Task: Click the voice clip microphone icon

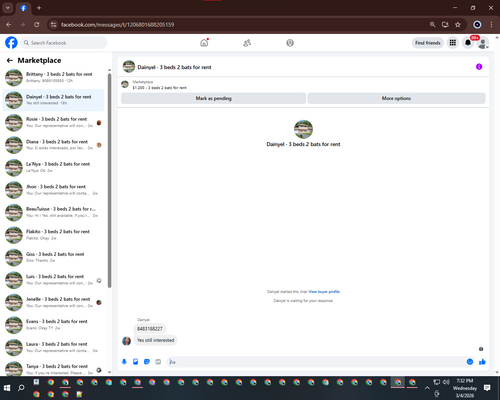Action: point(124,362)
